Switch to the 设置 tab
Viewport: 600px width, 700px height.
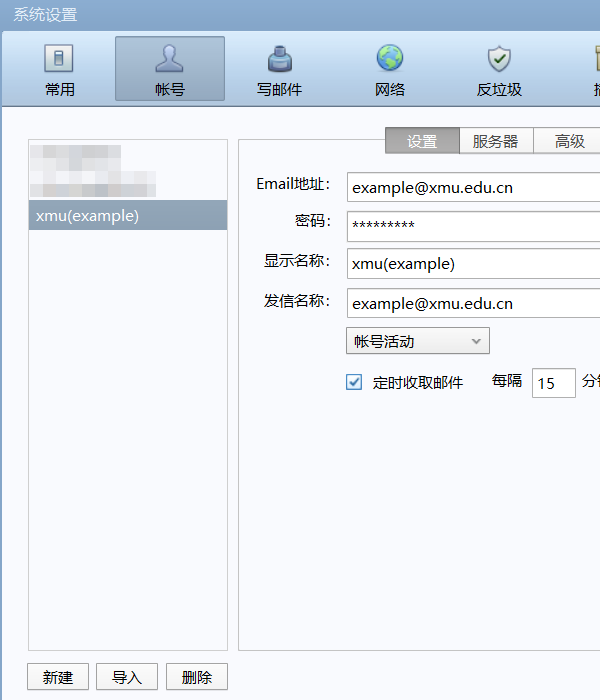(x=422, y=141)
